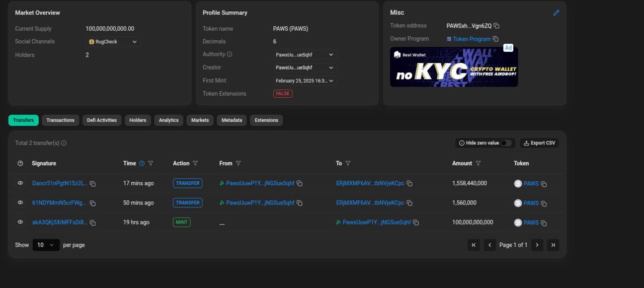Copy signature Daocr51nPgtN1Sz2L
Viewport: 644px width, 288px height.
pos(93,184)
